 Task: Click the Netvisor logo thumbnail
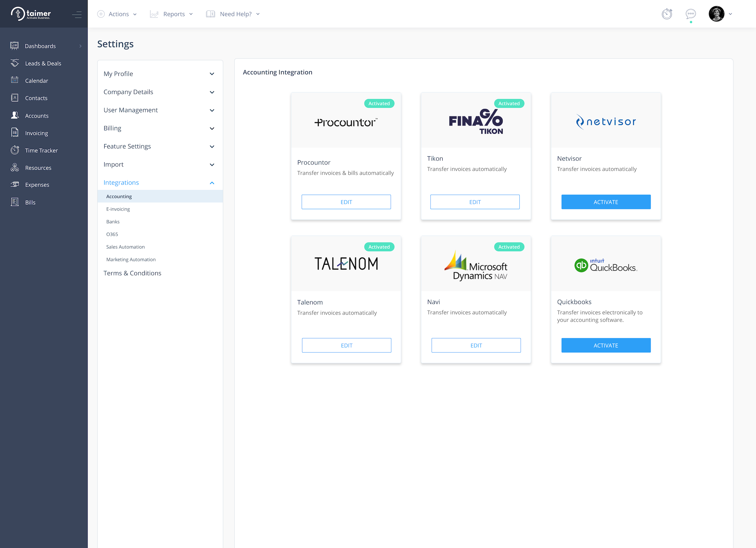(606, 122)
